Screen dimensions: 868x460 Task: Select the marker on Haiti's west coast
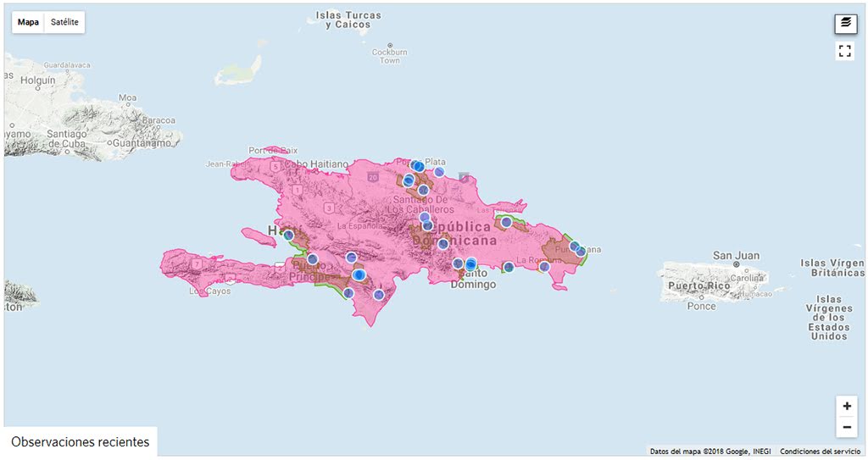point(288,236)
